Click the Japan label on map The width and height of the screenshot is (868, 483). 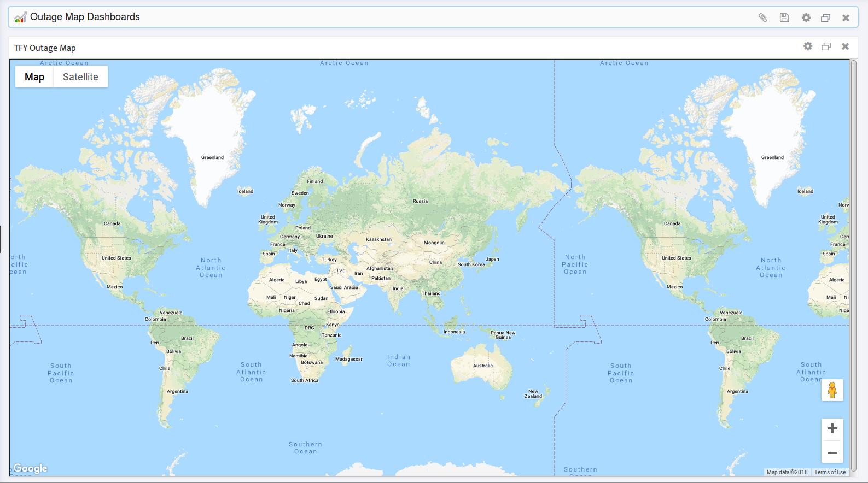tap(492, 259)
